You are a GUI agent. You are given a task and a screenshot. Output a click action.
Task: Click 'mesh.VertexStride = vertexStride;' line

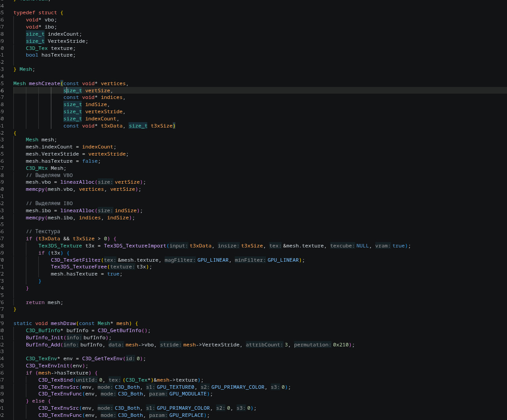pyautogui.click(x=77, y=154)
